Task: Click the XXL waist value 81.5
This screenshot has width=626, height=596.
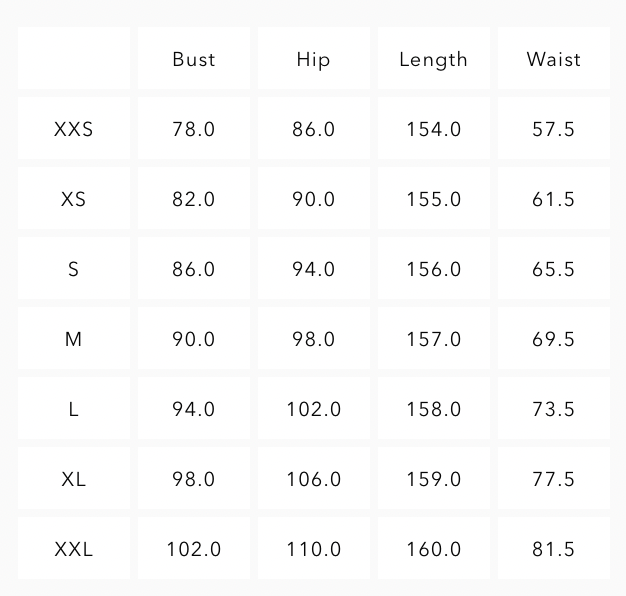Action: (553, 549)
